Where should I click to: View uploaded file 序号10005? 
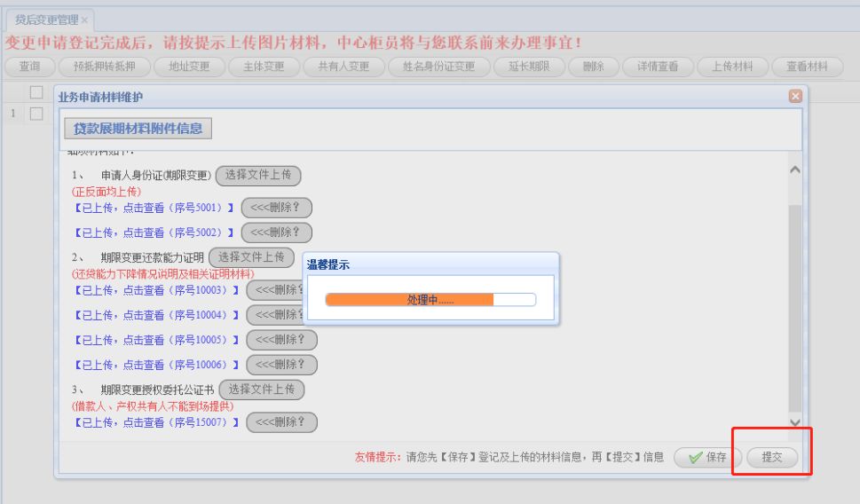(156, 340)
